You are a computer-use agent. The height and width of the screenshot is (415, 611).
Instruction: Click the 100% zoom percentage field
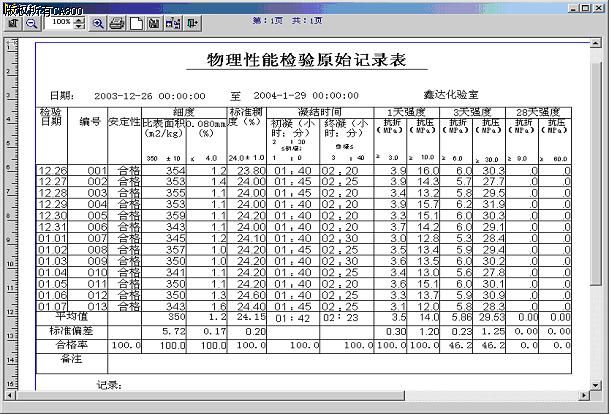[x=60, y=21]
